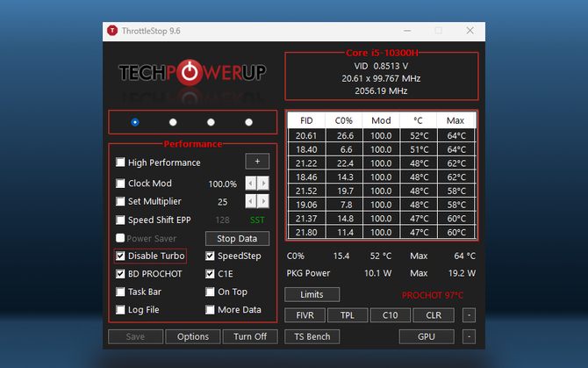Click the °C column header
This screenshot has height=368, width=588.
pyautogui.click(x=418, y=120)
